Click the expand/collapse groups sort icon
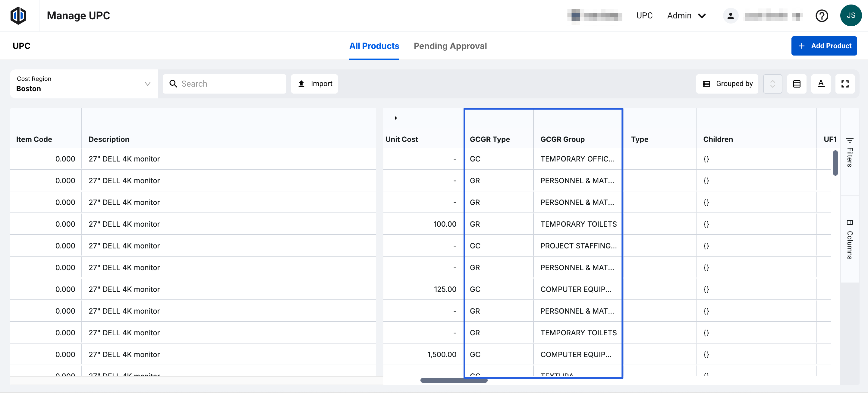 772,84
